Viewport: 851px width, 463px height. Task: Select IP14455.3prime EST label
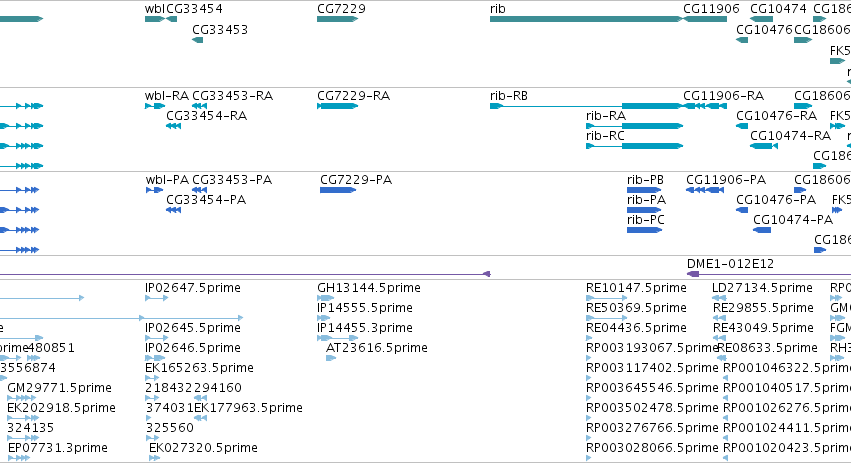pyautogui.click(x=365, y=328)
